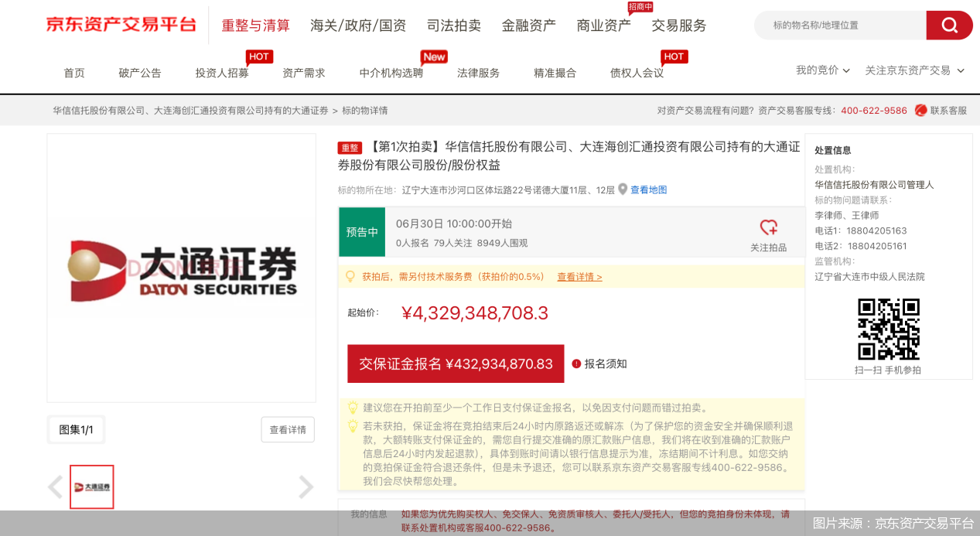Screen dimensions: 980x536
Task: Click the QR code for mobile bidding
Action: (889, 329)
